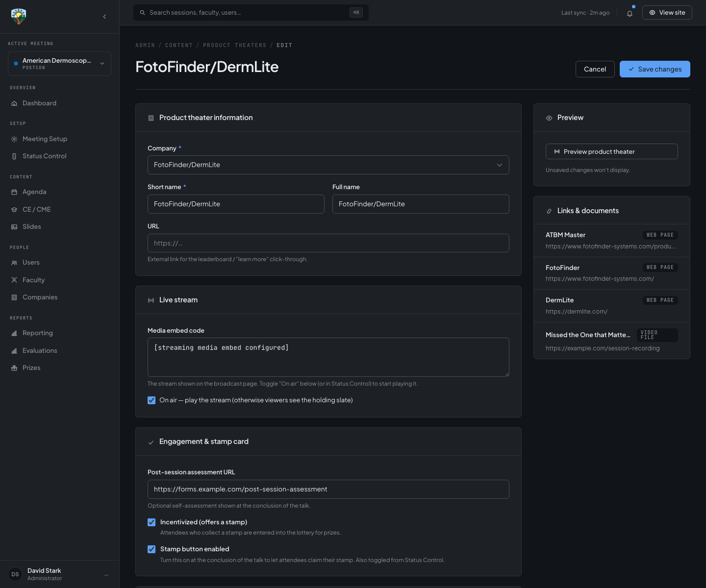The height and width of the screenshot is (588, 706).
Task: Open the DermLite link row
Action: point(612,306)
